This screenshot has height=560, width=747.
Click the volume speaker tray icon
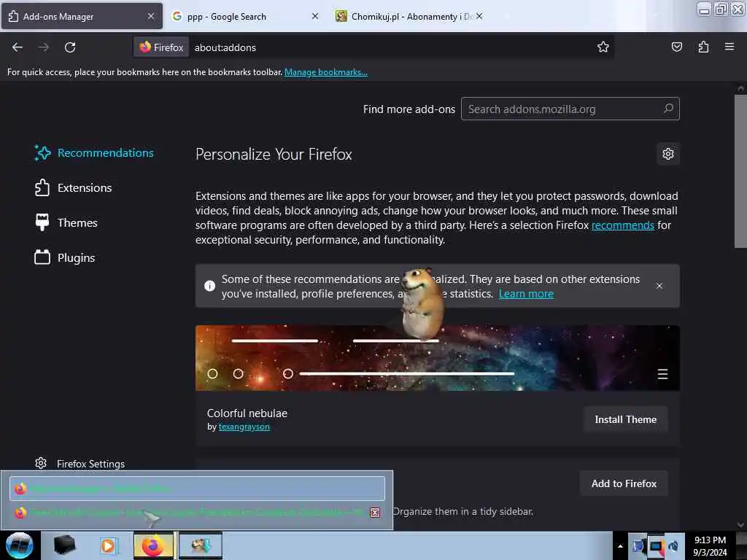coord(673,547)
